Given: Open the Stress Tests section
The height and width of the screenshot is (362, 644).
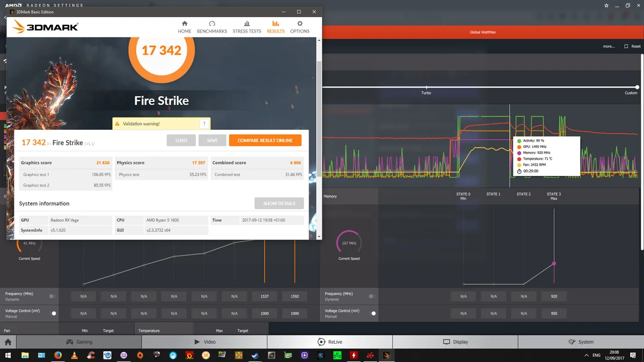Looking at the screenshot, I should click(247, 27).
